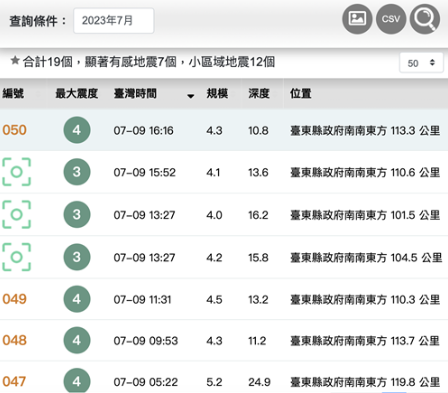Open earthquake report number 049
Viewport: 448px width, 393px height.
pyautogui.click(x=14, y=299)
